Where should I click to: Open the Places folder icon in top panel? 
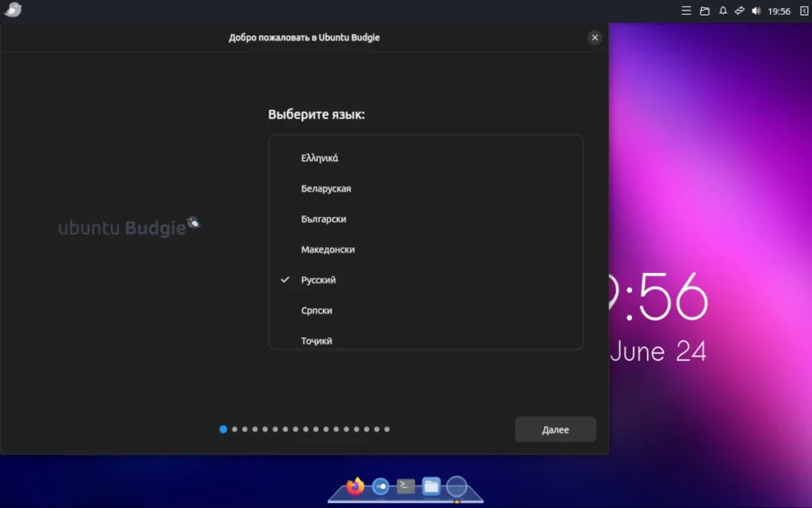click(x=704, y=11)
